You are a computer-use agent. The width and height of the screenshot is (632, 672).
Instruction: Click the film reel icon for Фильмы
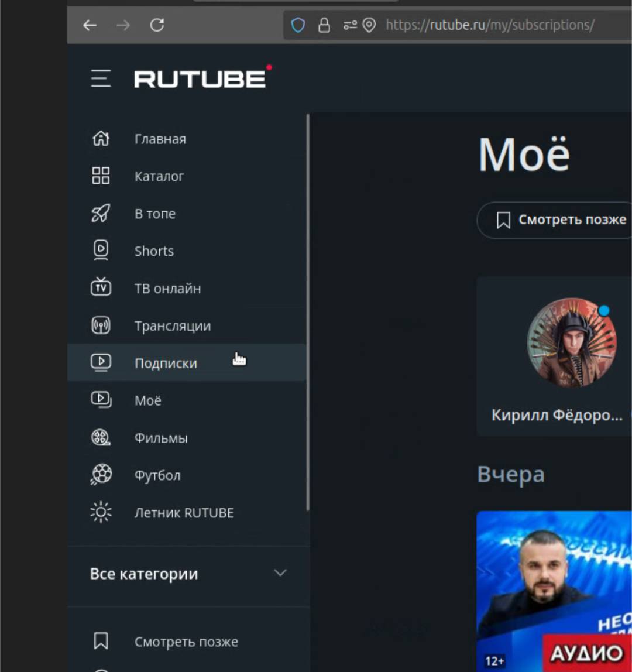[x=101, y=437]
